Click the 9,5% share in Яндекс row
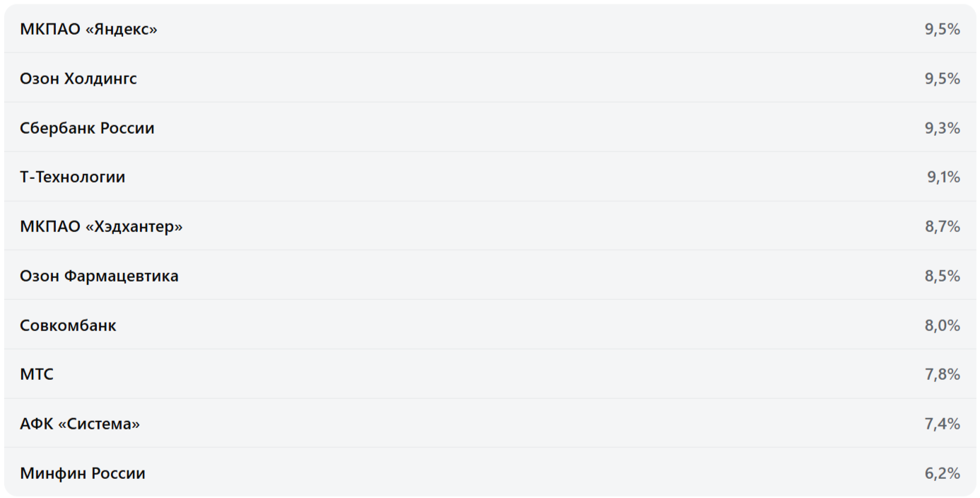 click(x=942, y=29)
